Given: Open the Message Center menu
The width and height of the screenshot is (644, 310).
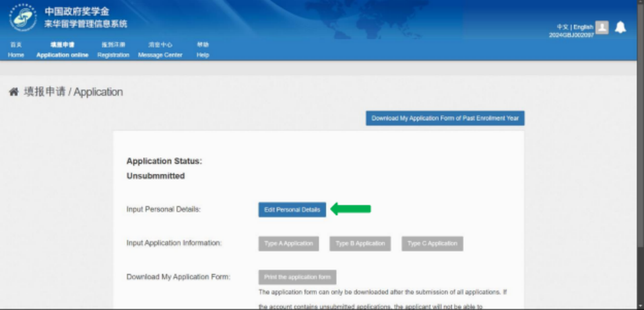Looking at the screenshot, I should [x=160, y=50].
